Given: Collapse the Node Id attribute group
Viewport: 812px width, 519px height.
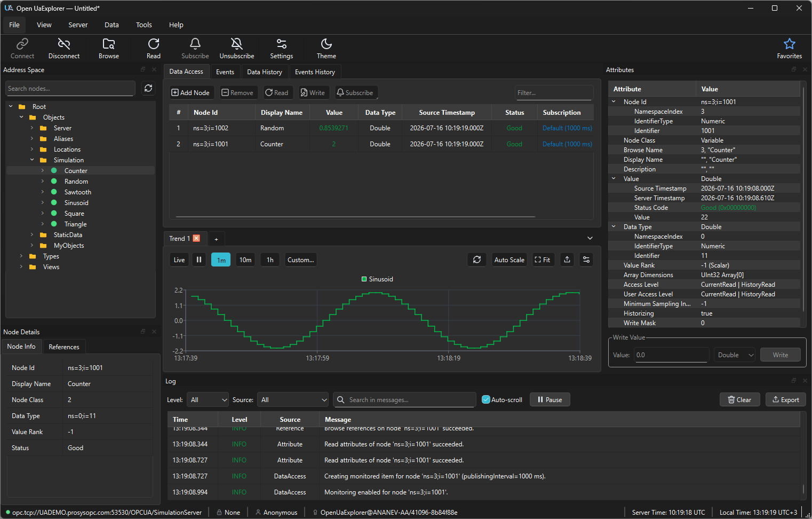Looking at the screenshot, I should (614, 101).
